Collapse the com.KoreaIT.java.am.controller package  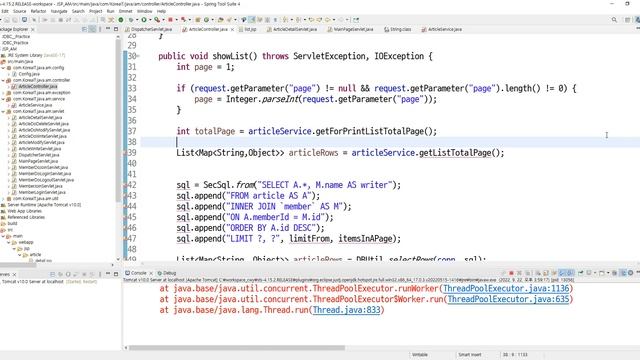(3, 80)
